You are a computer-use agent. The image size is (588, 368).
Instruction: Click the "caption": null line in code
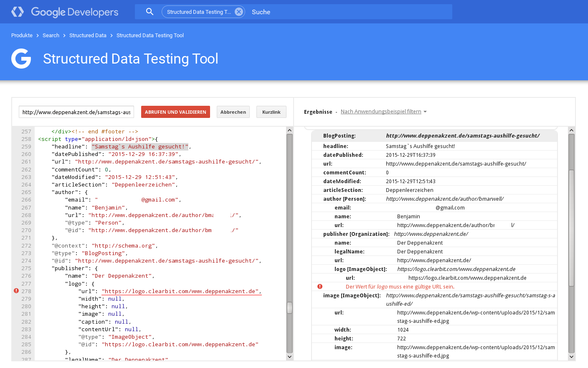[105, 322]
